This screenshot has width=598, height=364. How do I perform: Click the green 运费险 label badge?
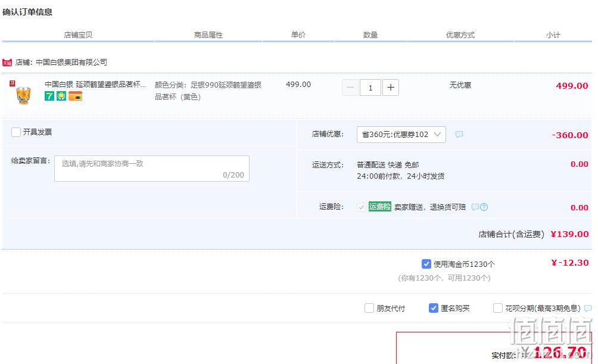(380, 207)
